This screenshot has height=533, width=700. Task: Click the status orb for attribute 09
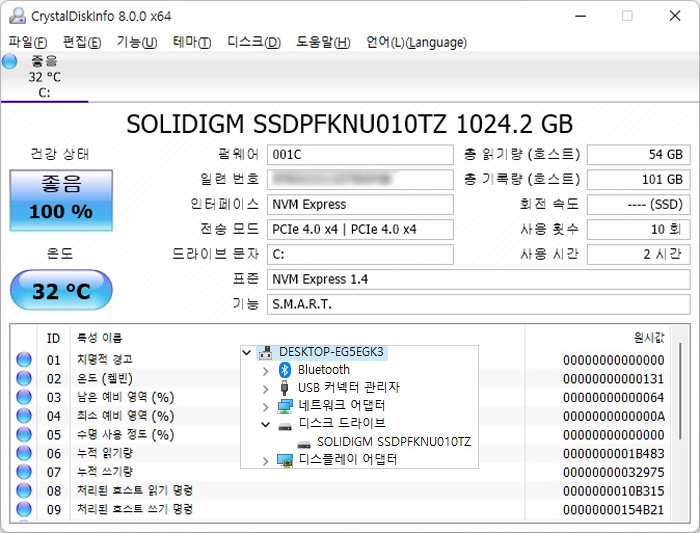24,509
